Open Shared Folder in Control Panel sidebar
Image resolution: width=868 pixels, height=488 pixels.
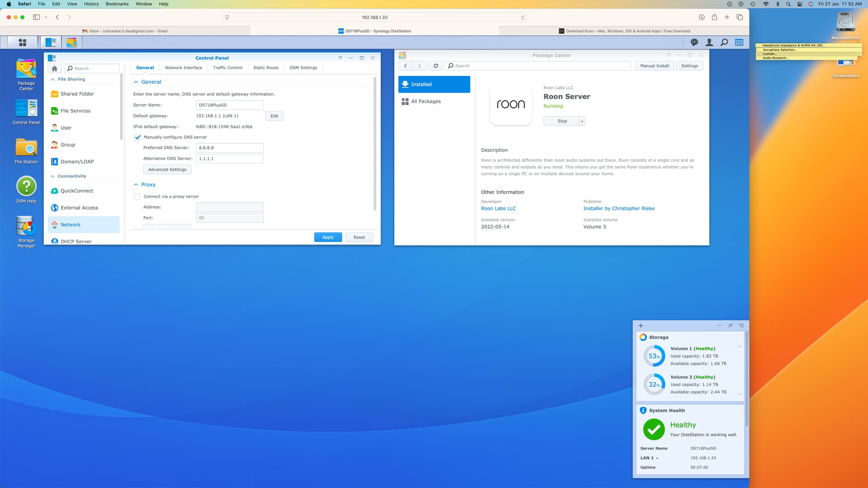coord(84,94)
